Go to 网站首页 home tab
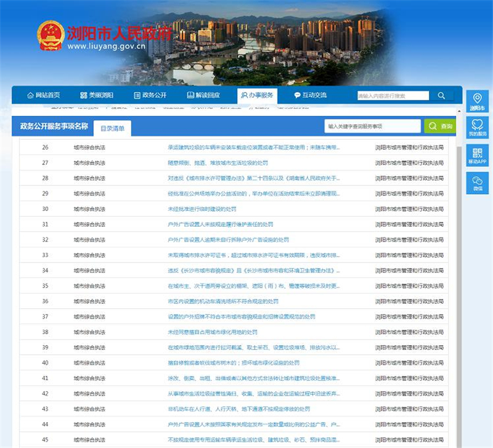The image size is (493, 448). [x=43, y=96]
